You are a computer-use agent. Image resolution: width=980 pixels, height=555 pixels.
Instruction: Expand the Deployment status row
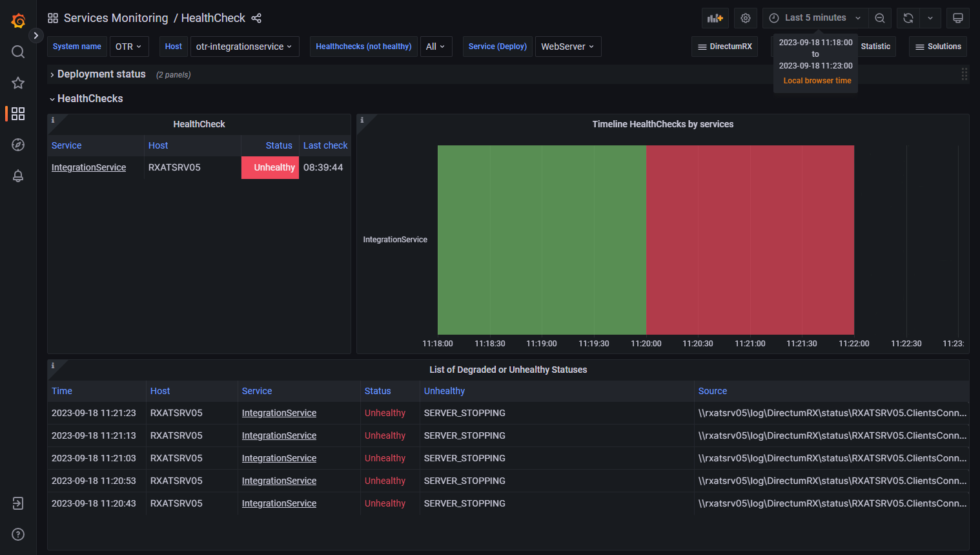(x=101, y=74)
